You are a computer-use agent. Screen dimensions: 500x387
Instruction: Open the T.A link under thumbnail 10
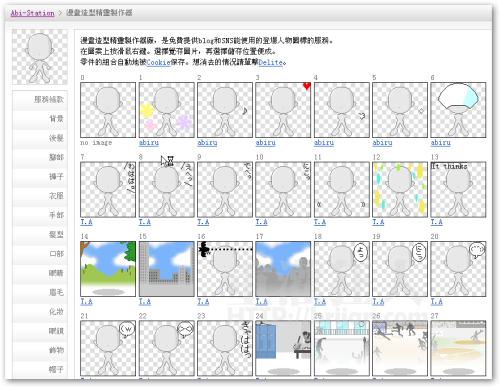(x=261, y=222)
